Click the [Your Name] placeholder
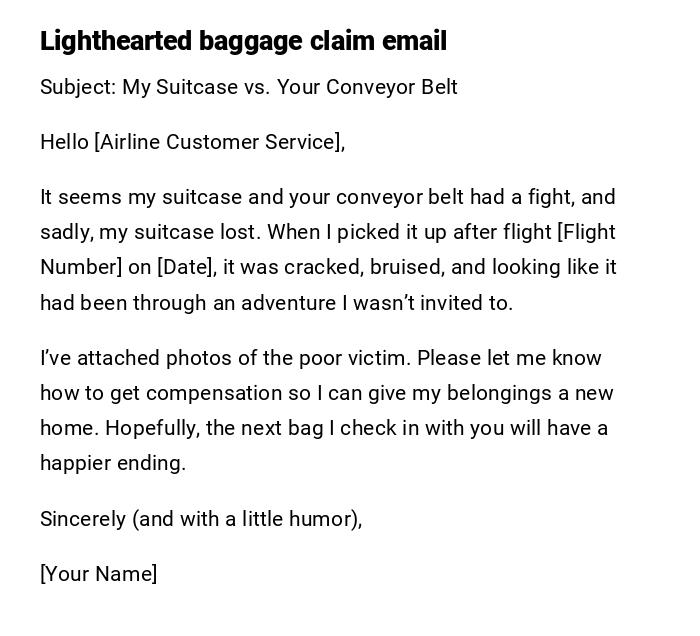The image size is (700, 636). pyautogui.click(x=98, y=574)
